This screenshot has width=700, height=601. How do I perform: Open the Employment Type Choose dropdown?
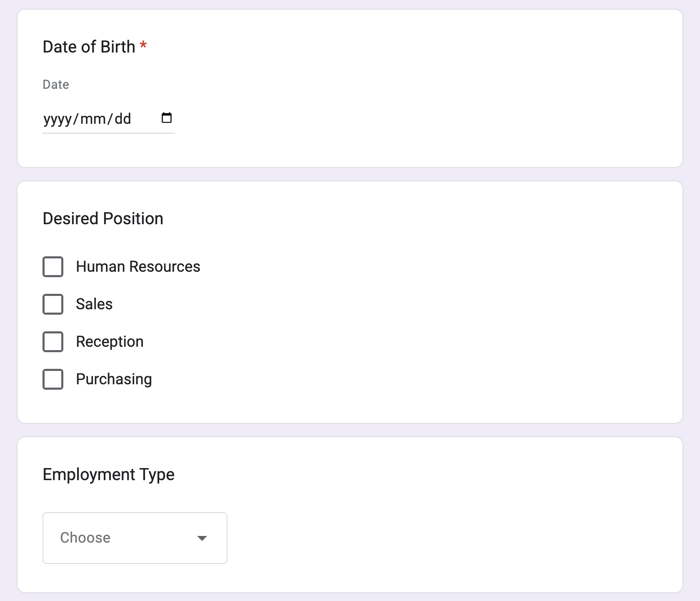click(x=134, y=538)
